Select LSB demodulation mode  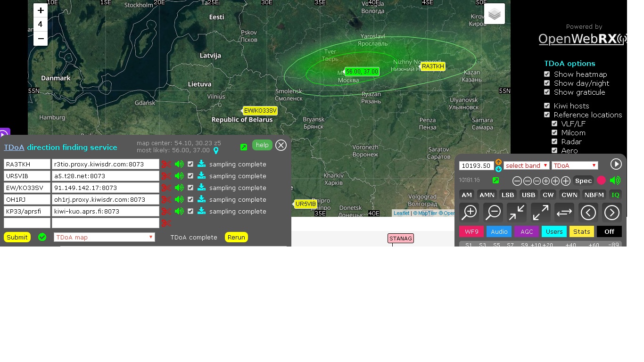508,195
